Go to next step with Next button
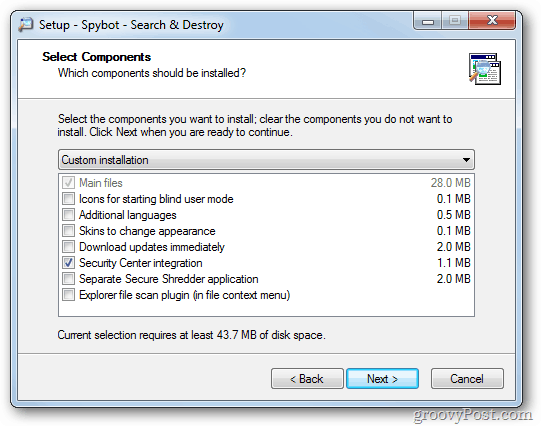 [382, 378]
